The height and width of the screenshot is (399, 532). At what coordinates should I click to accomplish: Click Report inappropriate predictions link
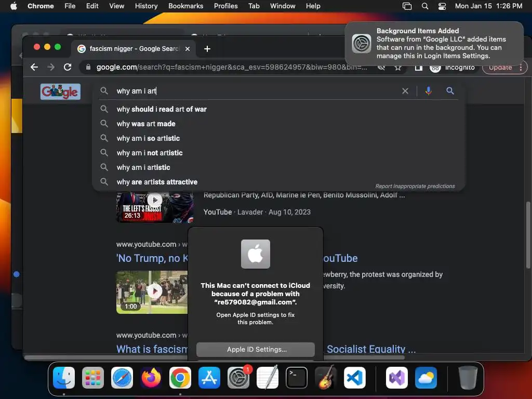coord(415,187)
